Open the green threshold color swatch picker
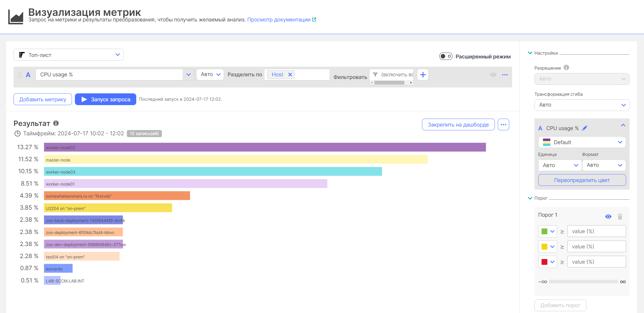 pos(547,231)
